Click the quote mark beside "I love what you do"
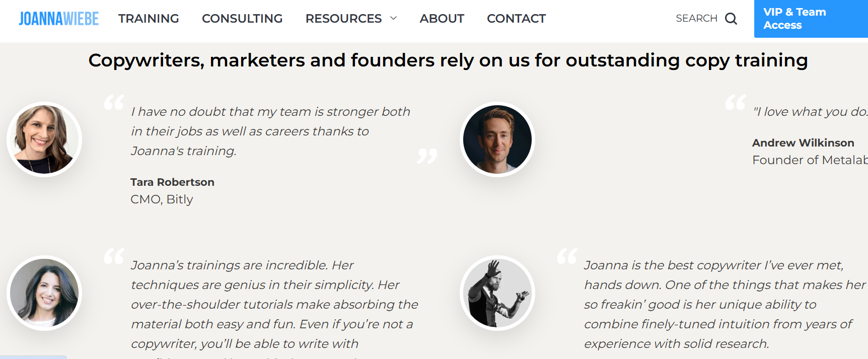 click(x=735, y=102)
